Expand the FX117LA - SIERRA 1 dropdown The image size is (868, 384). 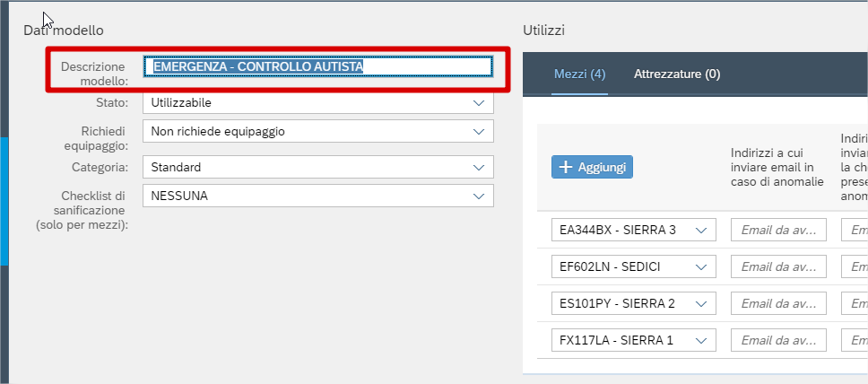coord(633,340)
